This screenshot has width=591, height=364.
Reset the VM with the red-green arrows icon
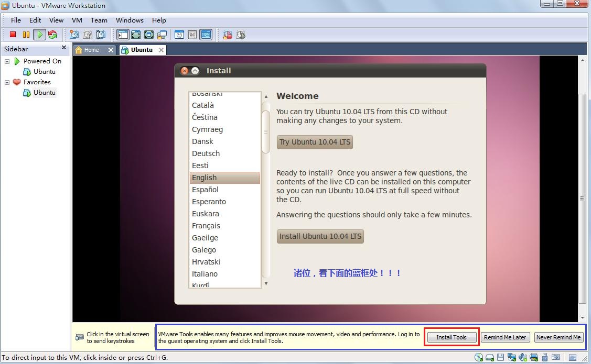52,35
